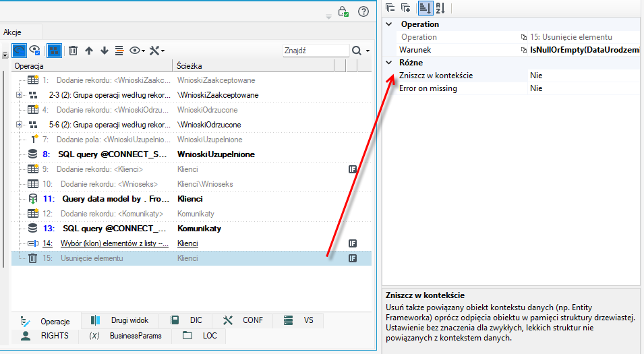Switch to the VS tab
This screenshot has height=354, width=644.
[x=299, y=320]
